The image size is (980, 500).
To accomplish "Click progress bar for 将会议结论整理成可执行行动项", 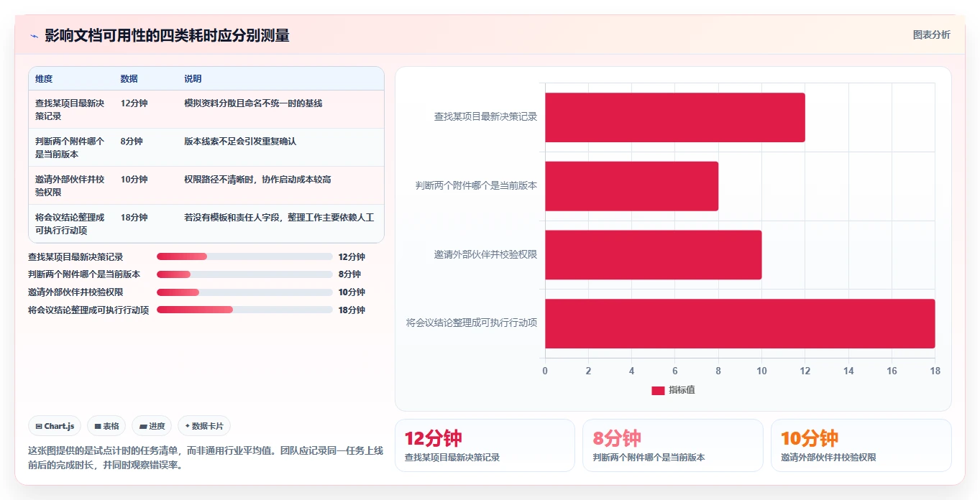I will click(x=244, y=310).
